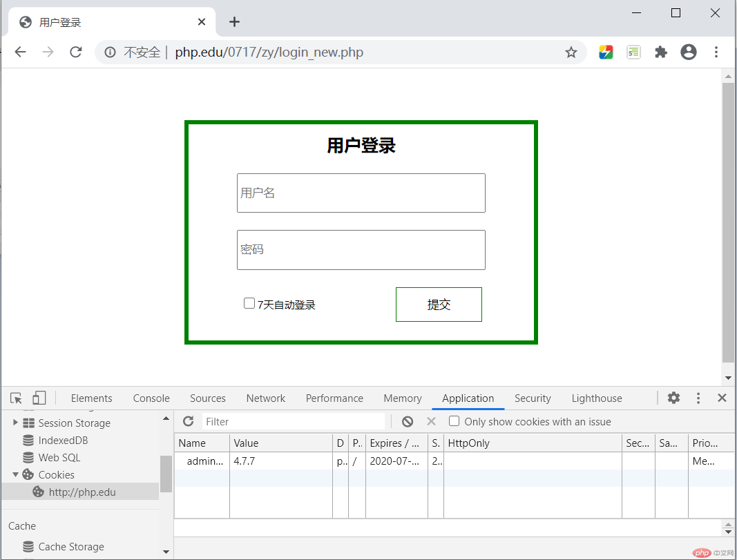Screen dimensions: 737x560
Task: Switch to the Elements tab
Action: coord(92,398)
